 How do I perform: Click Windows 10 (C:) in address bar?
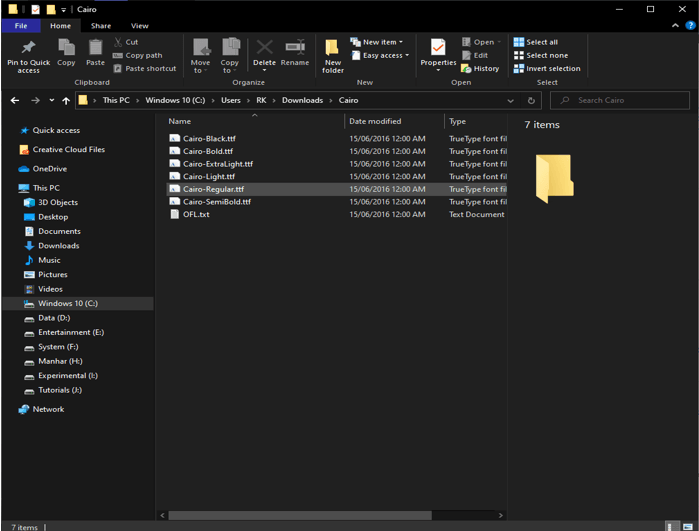[175, 100]
